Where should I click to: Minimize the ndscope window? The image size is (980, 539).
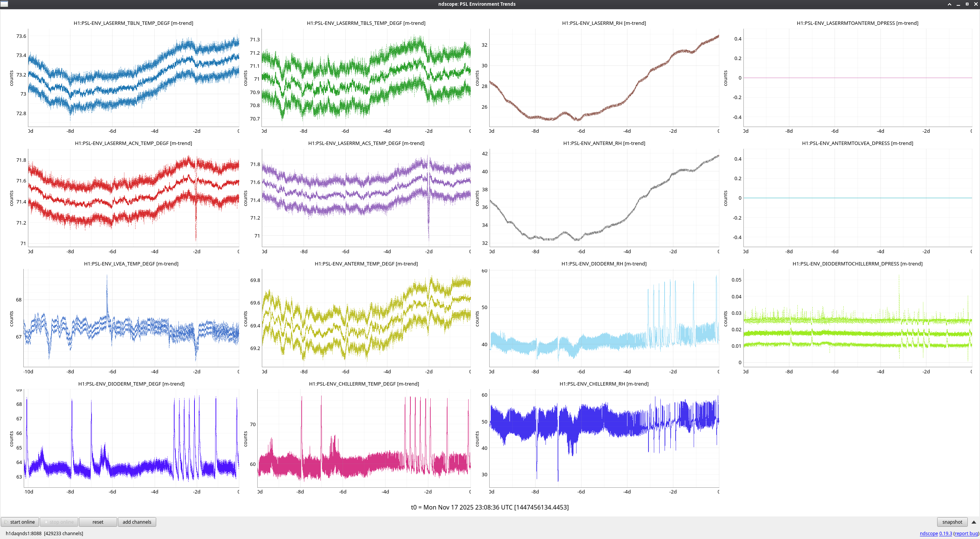click(x=958, y=4)
